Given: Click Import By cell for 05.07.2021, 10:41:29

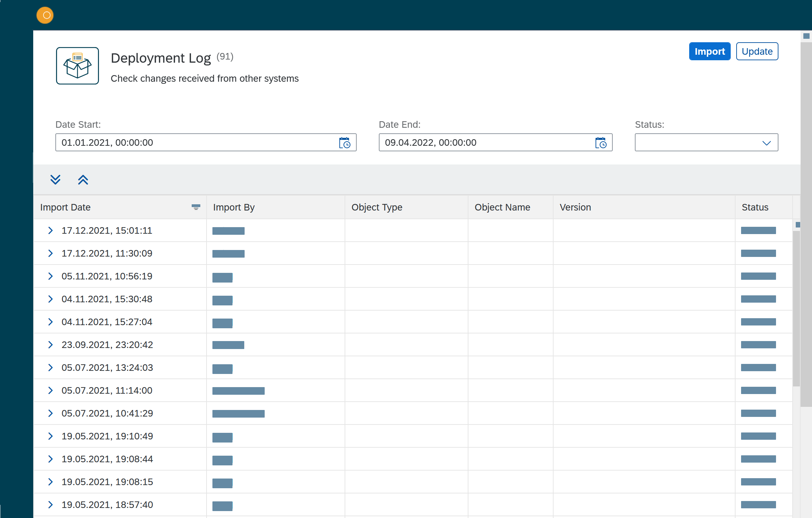Looking at the screenshot, I should coord(276,413).
